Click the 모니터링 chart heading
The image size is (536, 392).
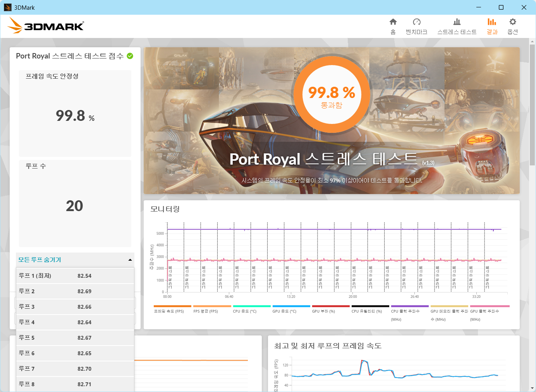click(165, 209)
